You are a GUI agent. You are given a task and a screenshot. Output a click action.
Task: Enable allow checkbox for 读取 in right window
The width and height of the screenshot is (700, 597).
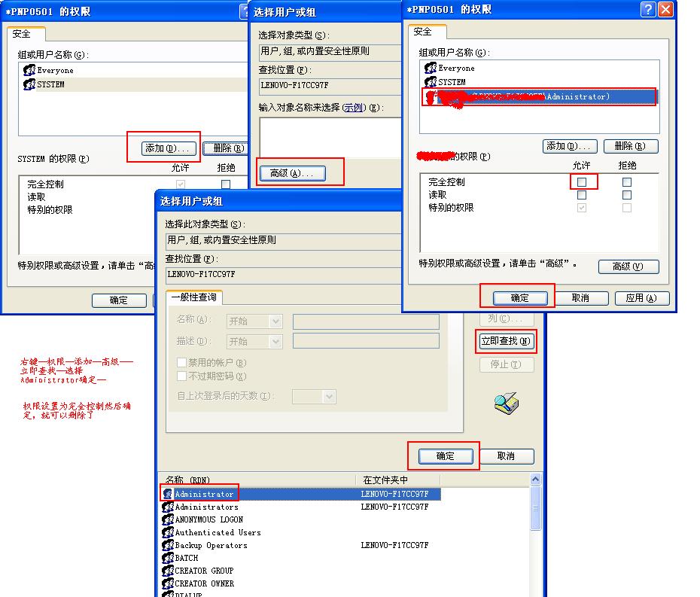click(x=582, y=195)
